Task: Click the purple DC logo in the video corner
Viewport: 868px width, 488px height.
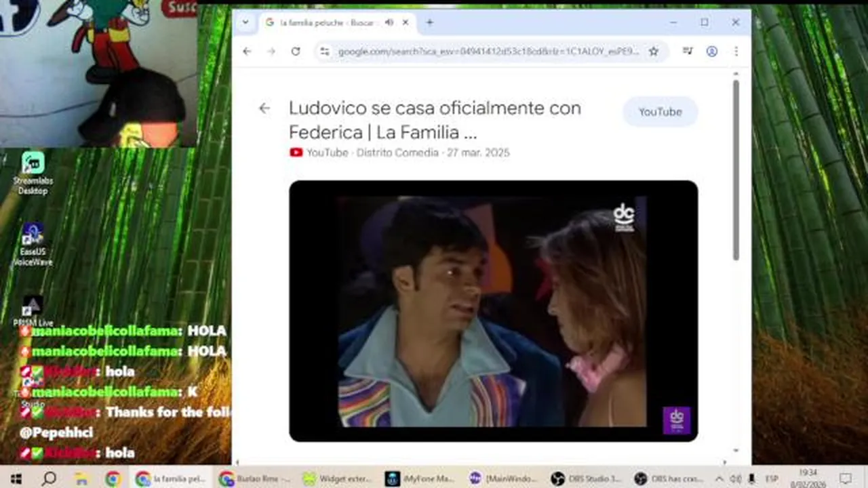Action: 676,420
